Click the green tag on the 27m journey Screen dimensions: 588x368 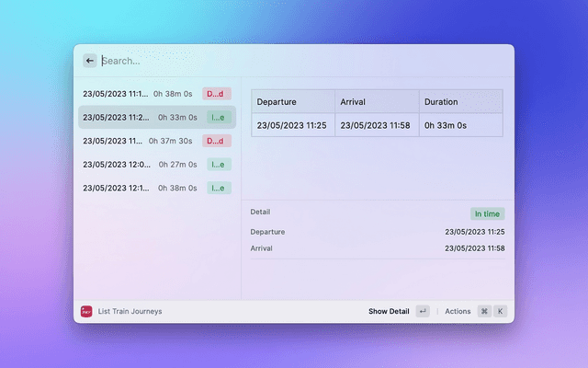click(219, 165)
